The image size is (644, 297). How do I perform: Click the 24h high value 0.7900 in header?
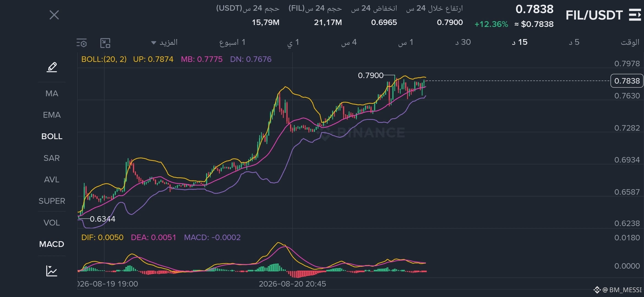(x=450, y=22)
